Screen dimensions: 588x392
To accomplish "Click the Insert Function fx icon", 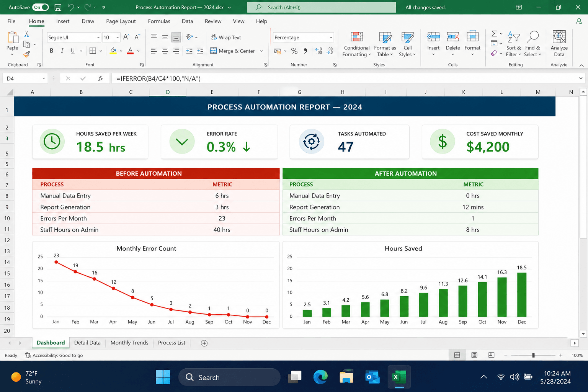I will [101, 78].
